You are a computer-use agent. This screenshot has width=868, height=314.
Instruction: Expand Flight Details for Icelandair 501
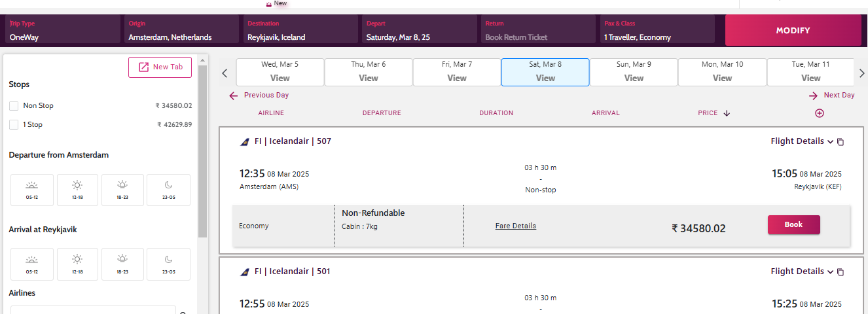[x=802, y=271]
